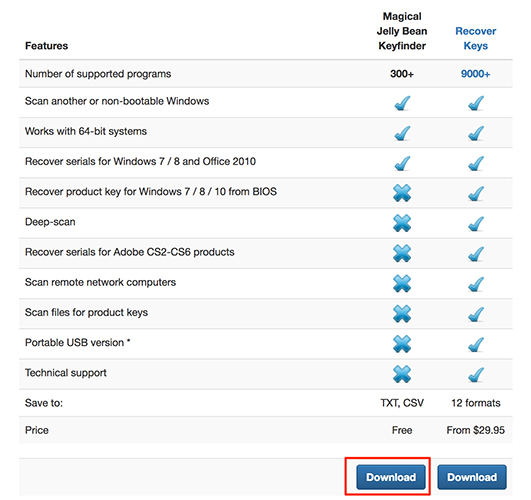
Task: Click Keyfinder's X icon for Scan files row
Action: click(402, 314)
